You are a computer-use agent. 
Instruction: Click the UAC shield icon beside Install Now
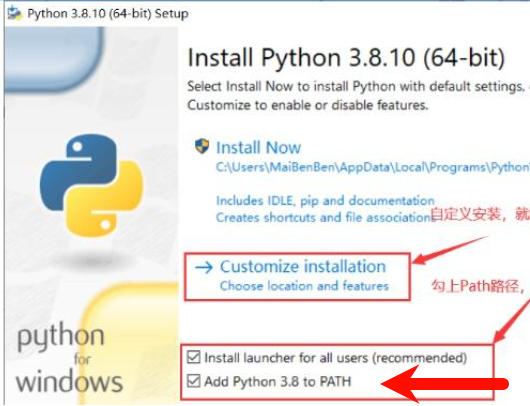coord(202,146)
